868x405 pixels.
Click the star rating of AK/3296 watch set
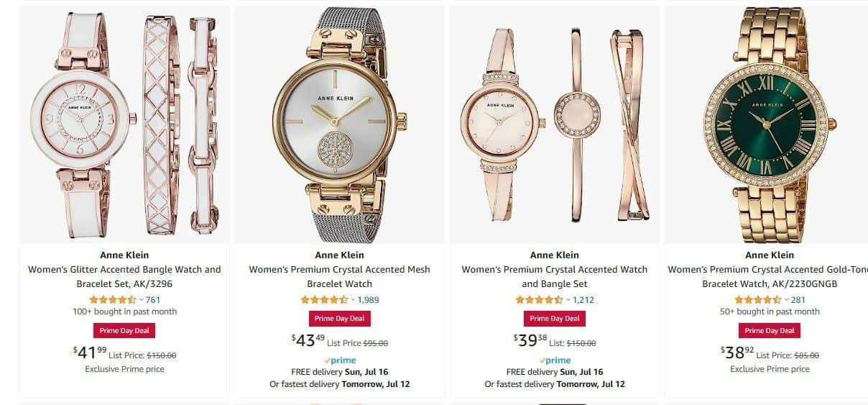(x=112, y=300)
